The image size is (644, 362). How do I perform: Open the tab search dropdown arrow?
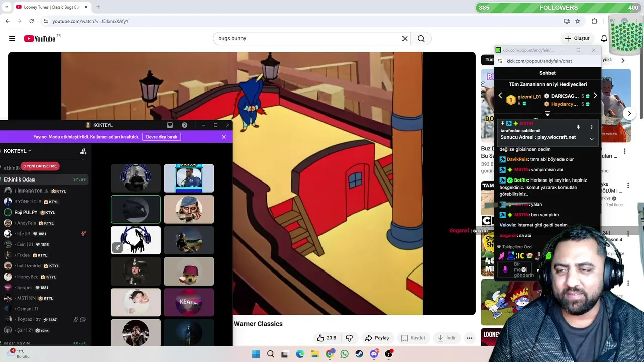click(x=6, y=7)
